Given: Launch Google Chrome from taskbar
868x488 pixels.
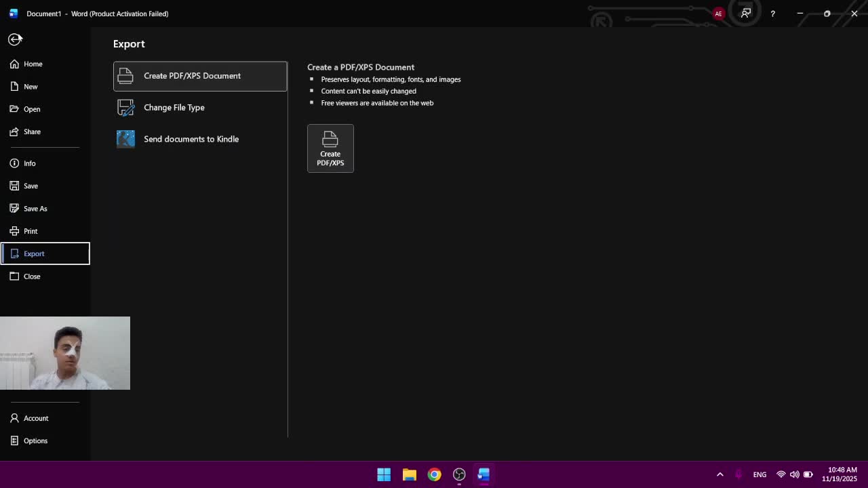Looking at the screenshot, I should click(x=434, y=474).
